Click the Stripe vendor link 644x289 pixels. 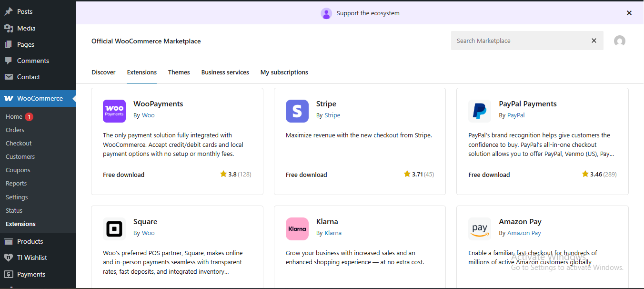332,115
